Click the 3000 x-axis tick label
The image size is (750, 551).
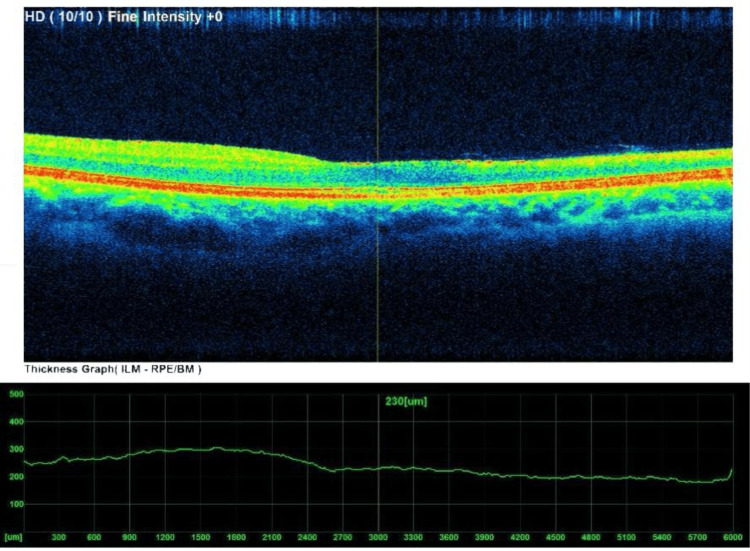pos(378,537)
